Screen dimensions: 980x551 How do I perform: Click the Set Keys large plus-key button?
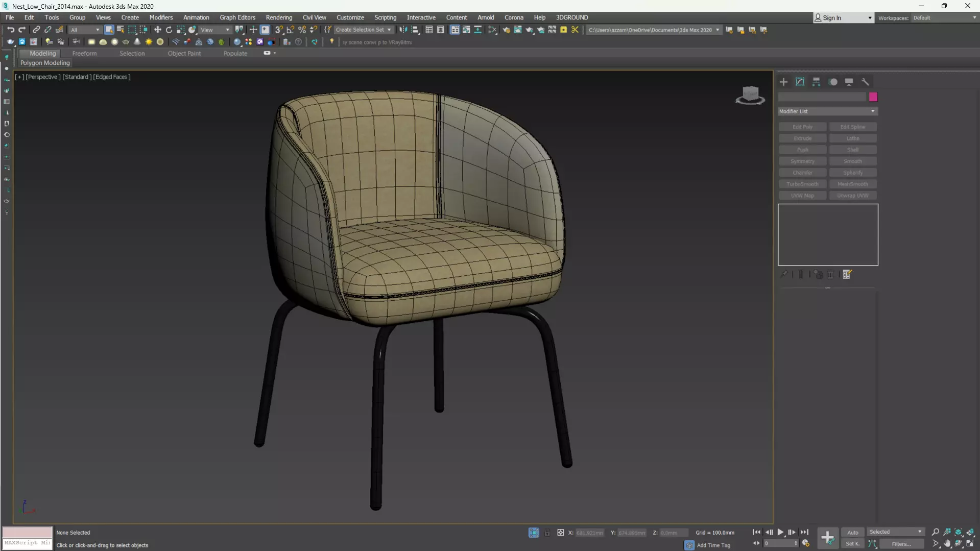point(828,538)
